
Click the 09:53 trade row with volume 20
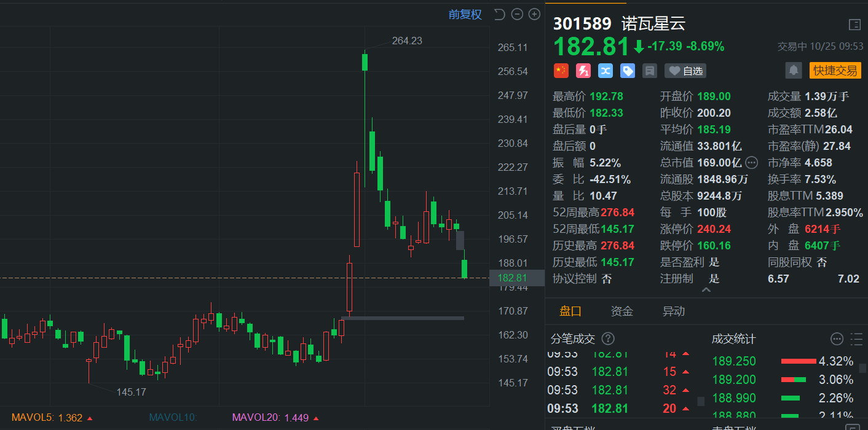tap(621, 408)
